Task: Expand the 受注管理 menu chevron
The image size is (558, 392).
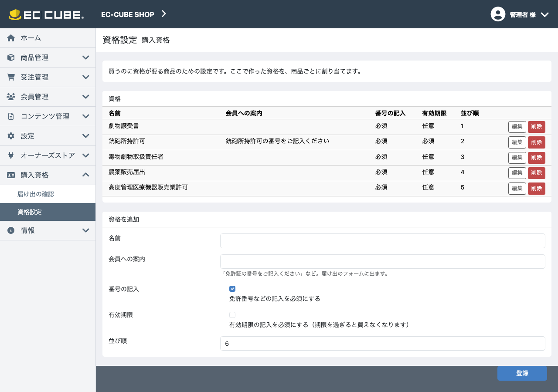Action: coord(86,77)
